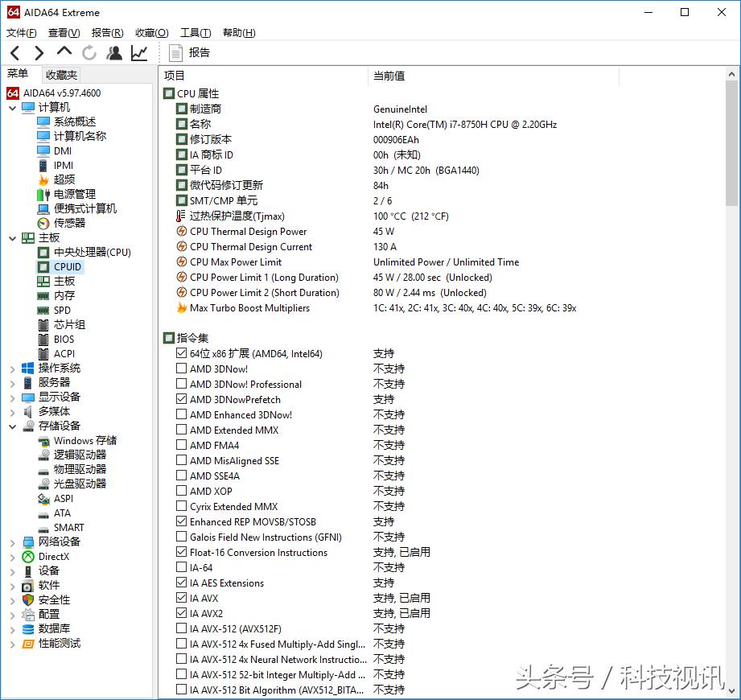Select the ACPI tree item
The width and height of the screenshot is (741, 700).
[x=64, y=354]
